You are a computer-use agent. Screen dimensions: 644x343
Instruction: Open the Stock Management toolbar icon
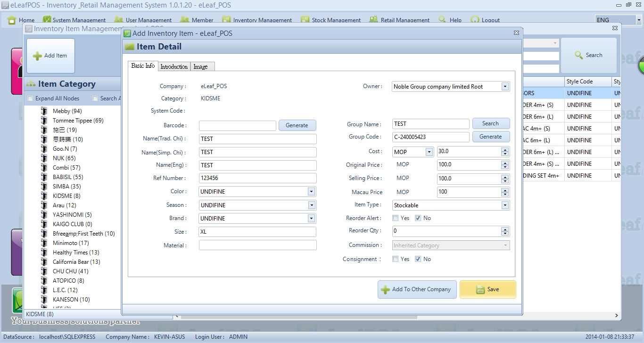click(x=305, y=20)
